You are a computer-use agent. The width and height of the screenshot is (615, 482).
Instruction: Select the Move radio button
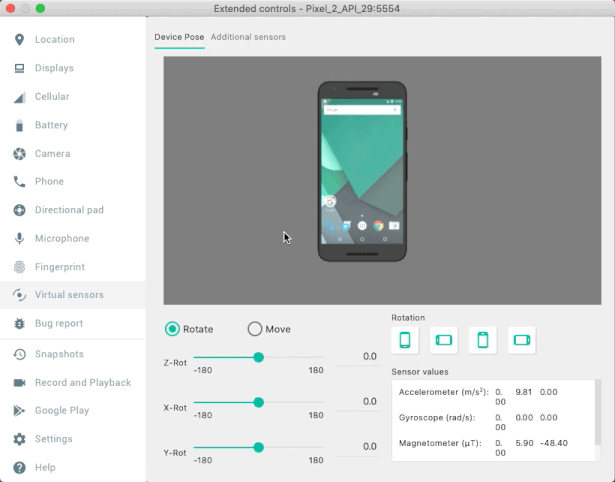(255, 329)
